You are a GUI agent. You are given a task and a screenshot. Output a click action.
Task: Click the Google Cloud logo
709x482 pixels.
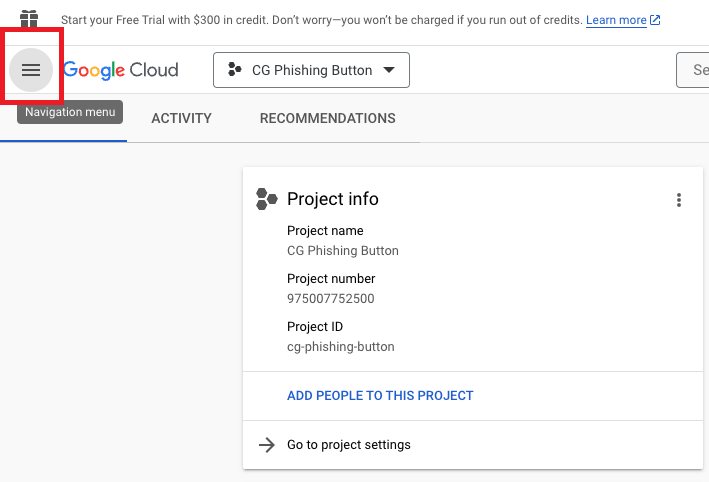(x=121, y=70)
